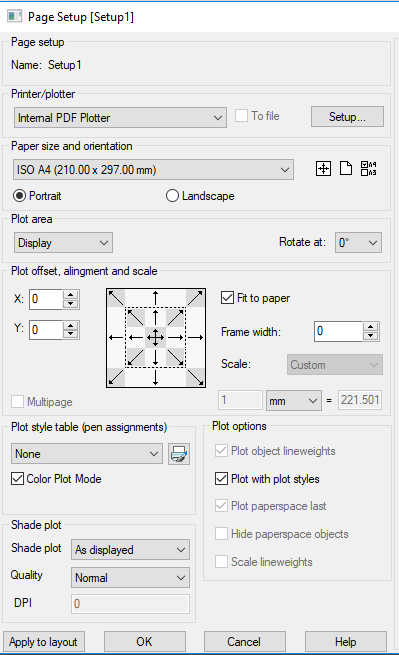The image size is (399, 655).
Task: Select Portrait orientation
Action: (x=19, y=195)
